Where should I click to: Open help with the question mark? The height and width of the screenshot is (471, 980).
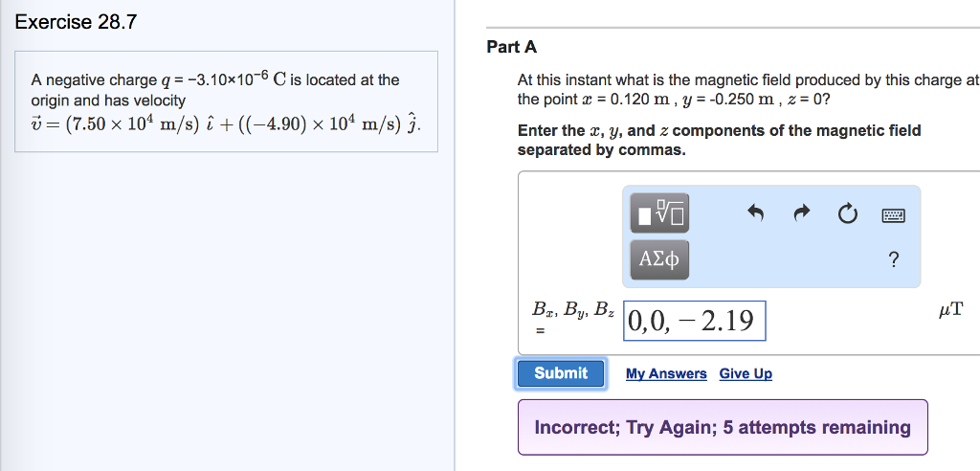point(893,259)
